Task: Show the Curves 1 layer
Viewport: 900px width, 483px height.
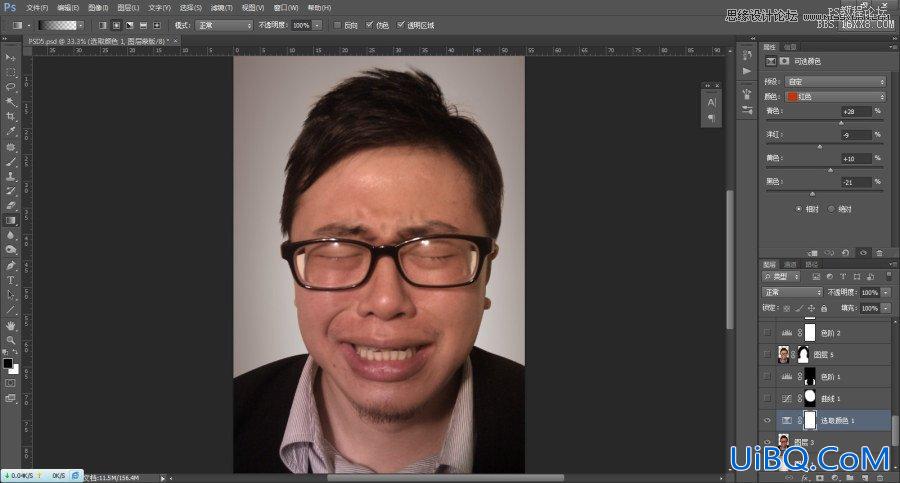Action: click(767, 398)
